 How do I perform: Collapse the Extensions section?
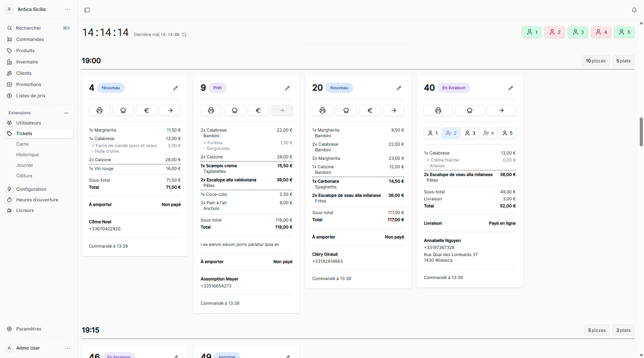pos(66,113)
